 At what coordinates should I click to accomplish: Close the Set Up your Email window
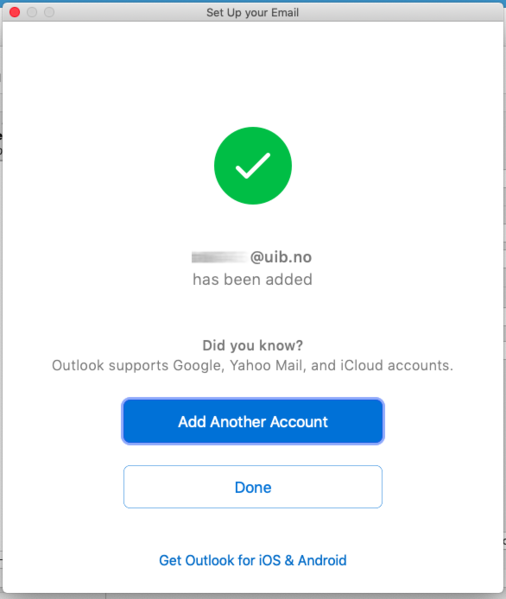coord(15,12)
